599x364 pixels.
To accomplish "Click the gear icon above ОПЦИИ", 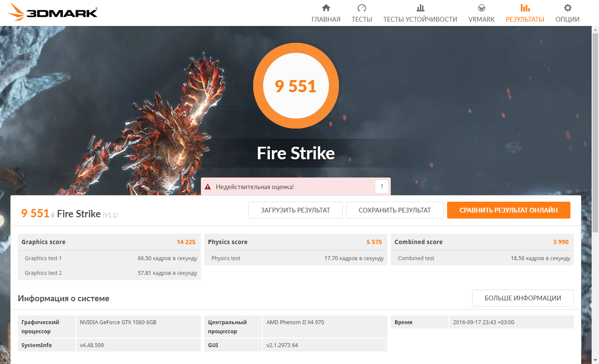I will (567, 8).
